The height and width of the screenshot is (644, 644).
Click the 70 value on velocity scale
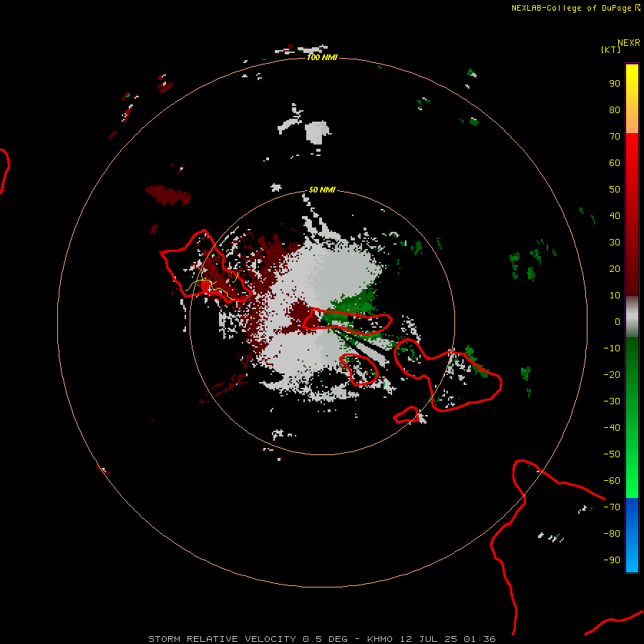click(615, 137)
